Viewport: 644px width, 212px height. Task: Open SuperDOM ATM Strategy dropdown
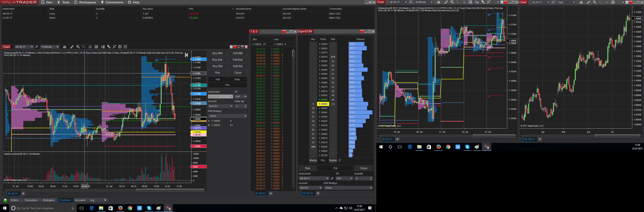tap(348, 188)
